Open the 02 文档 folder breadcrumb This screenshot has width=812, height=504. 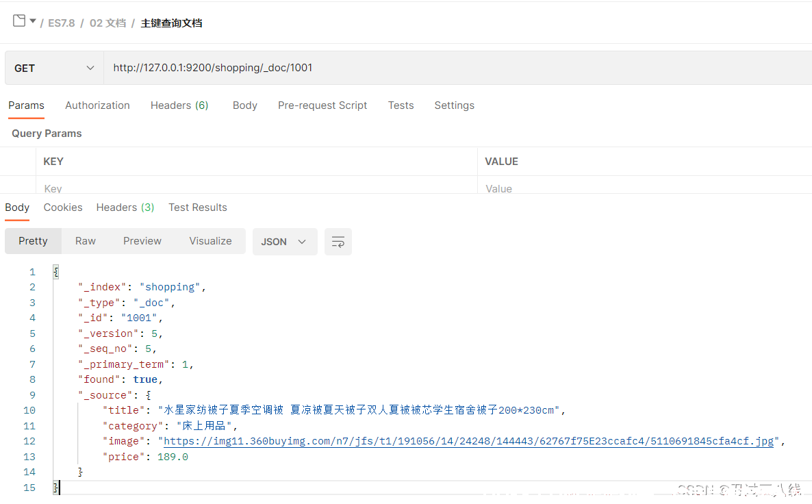107,23
